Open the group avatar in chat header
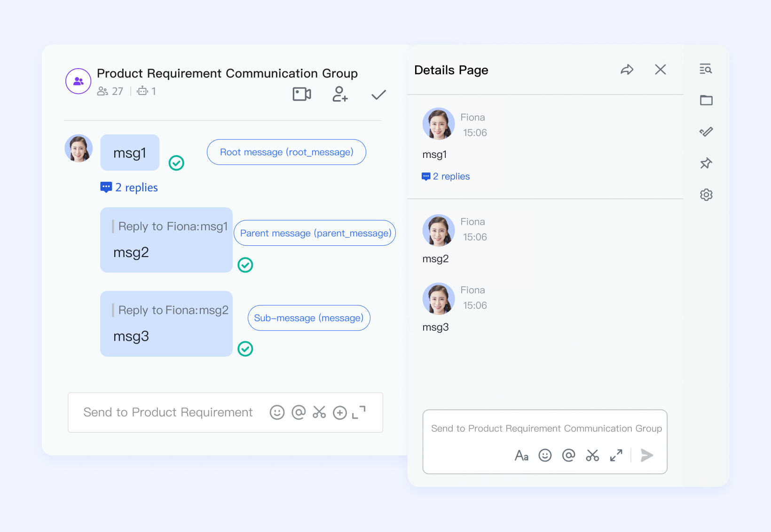The height and width of the screenshot is (532, 771). (79, 81)
